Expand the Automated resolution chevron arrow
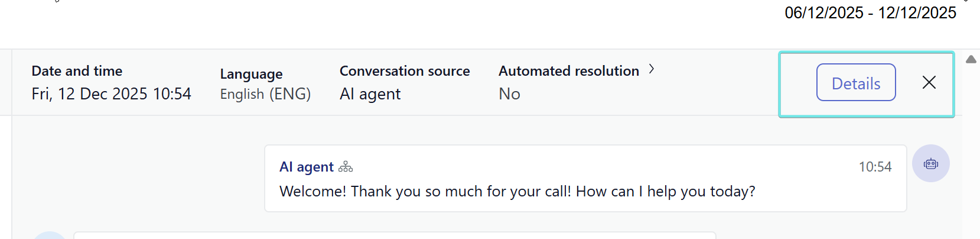Viewport: 980px width, 239px height. (x=652, y=69)
